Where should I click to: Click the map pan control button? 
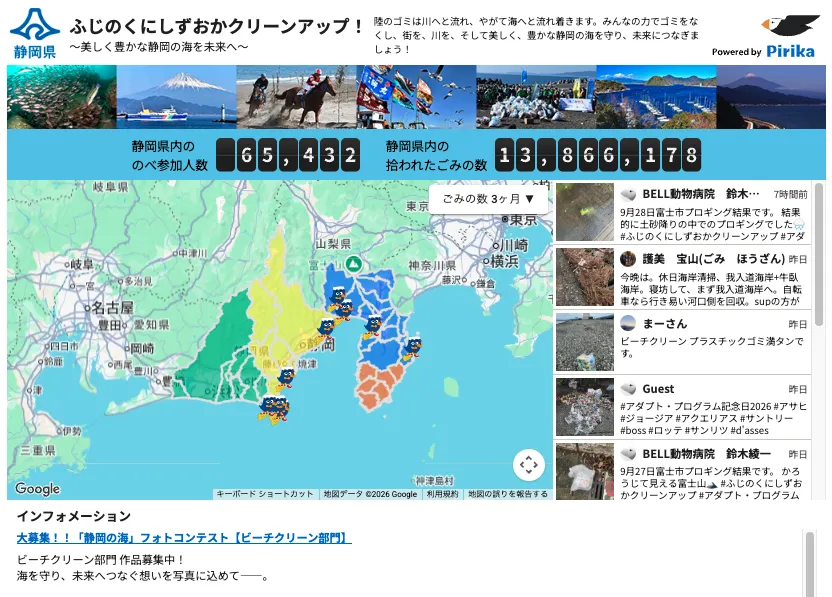click(528, 465)
